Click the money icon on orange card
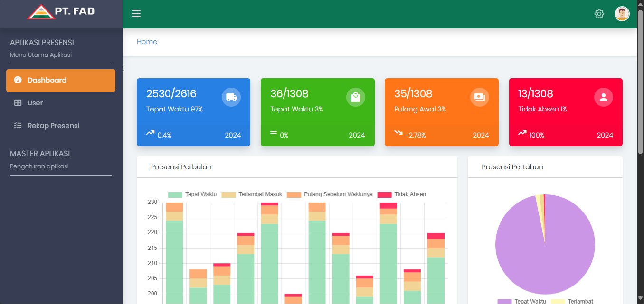The image size is (644, 304). (x=479, y=97)
